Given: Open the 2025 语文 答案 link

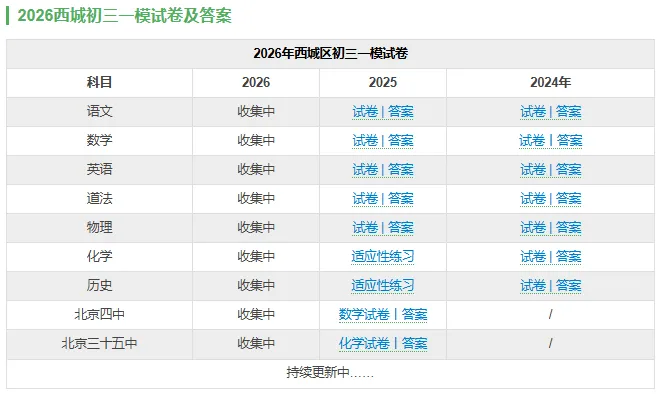Looking at the screenshot, I should click(x=401, y=111).
